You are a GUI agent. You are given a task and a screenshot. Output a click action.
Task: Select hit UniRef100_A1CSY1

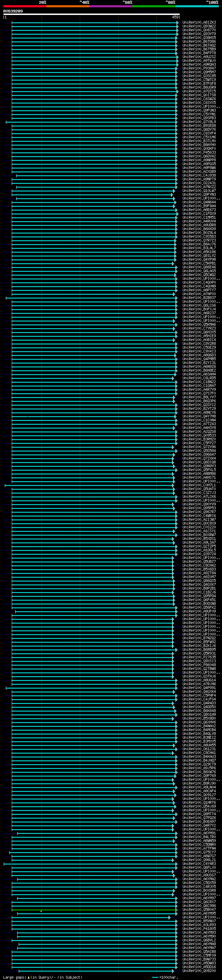click(199, 531)
